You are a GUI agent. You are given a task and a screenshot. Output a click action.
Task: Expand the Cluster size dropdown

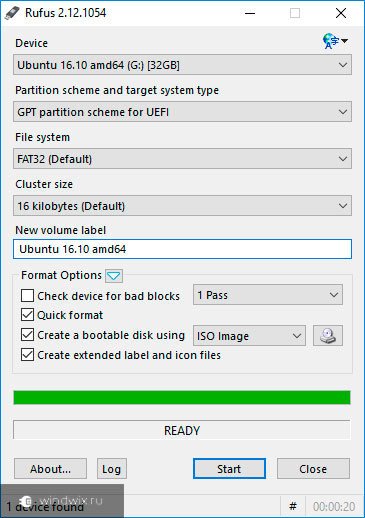182,206
